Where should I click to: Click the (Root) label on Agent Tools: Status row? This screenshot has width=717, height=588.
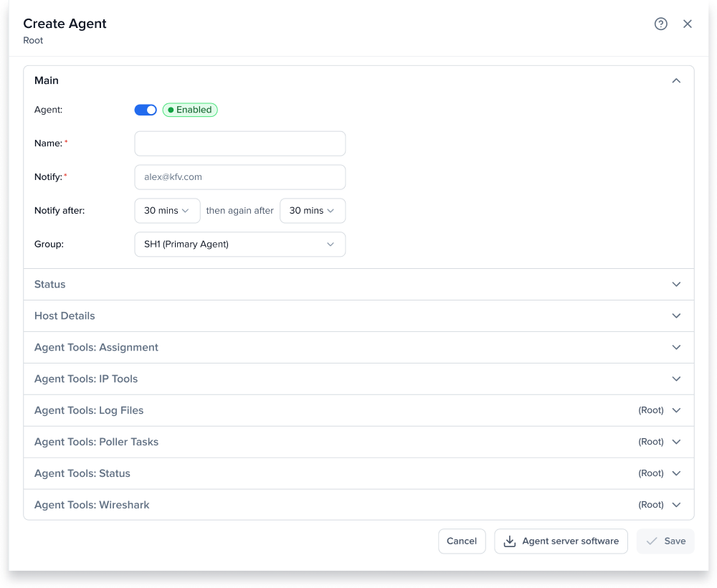coord(651,474)
